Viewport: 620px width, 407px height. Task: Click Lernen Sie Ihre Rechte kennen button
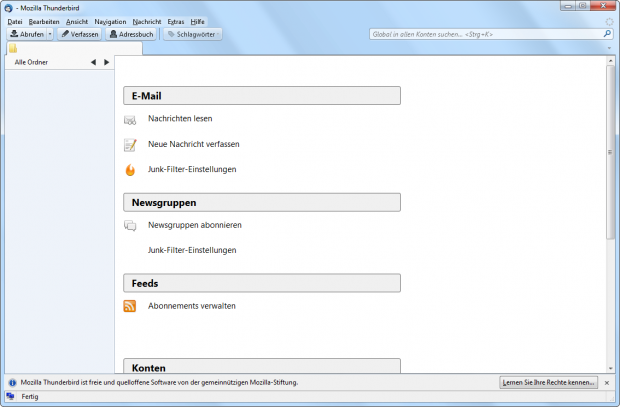coord(548,382)
